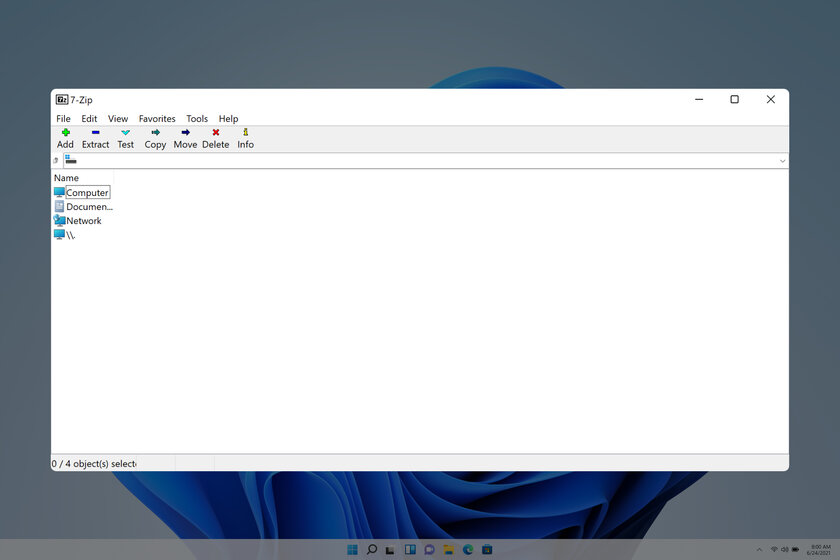
Task: Click the Delete red X icon
Action: pyautogui.click(x=216, y=132)
